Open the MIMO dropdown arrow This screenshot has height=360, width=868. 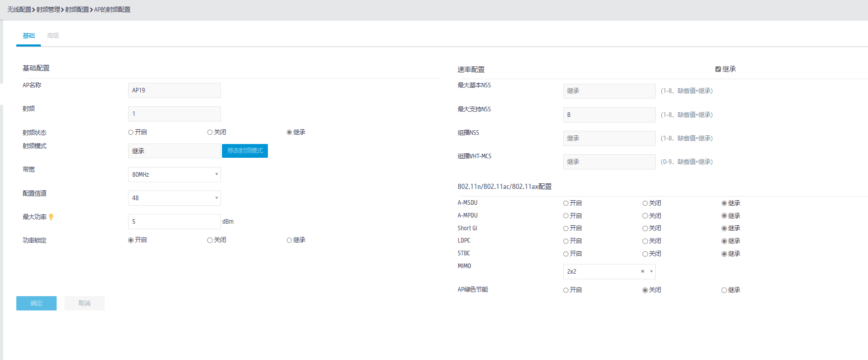(x=651, y=272)
